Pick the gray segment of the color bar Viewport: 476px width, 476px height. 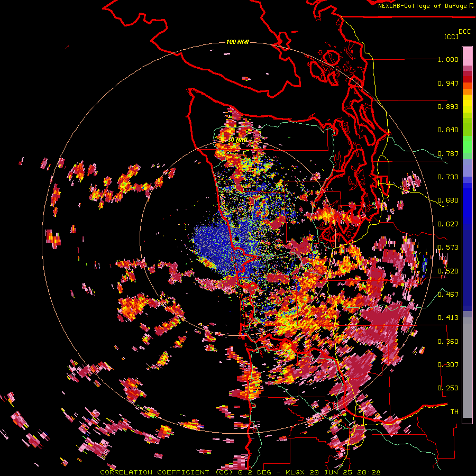(467, 368)
